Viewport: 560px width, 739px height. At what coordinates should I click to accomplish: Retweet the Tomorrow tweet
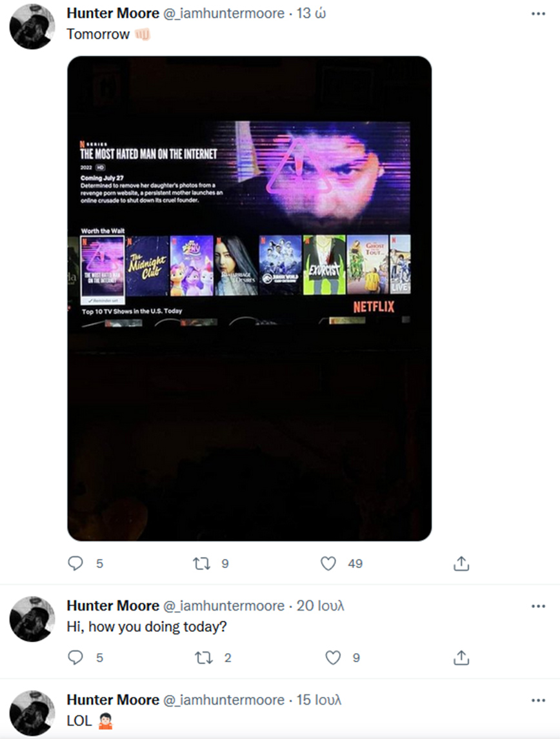point(201,563)
